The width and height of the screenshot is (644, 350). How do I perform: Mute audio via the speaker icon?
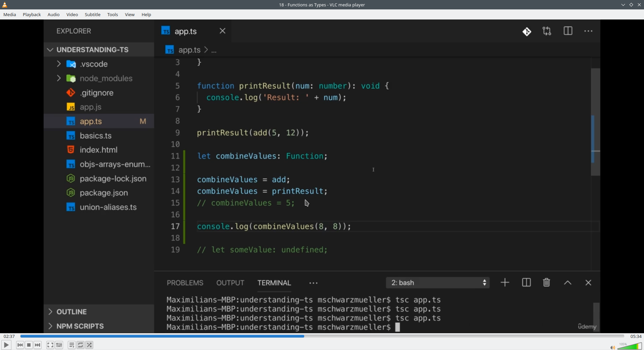(612, 347)
